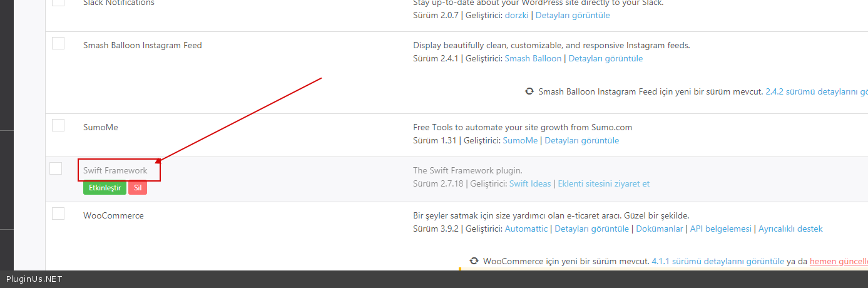
Task: Open the 2.4.2 version details link
Action: (817, 91)
